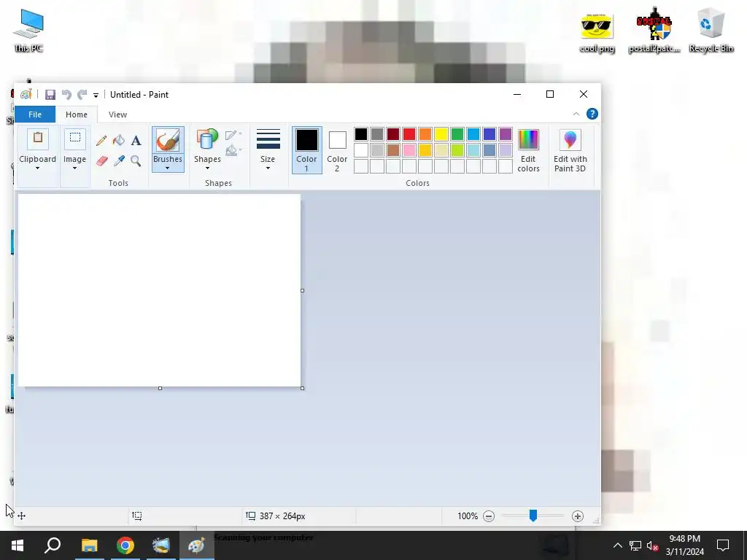Pick the dark red color swatch
This screenshot has width=747, height=560.
pos(393,134)
